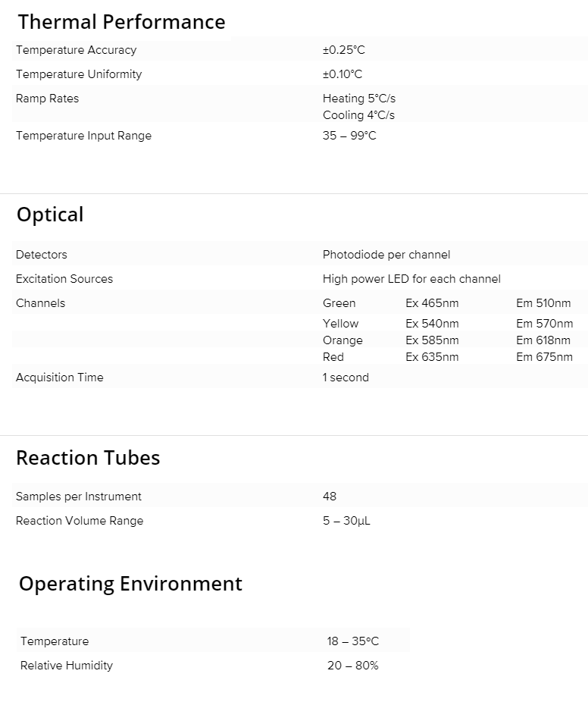The image size is (588, 702).
Task: Select the 20 – 80% relative humidity value
Action: point(353,666)
